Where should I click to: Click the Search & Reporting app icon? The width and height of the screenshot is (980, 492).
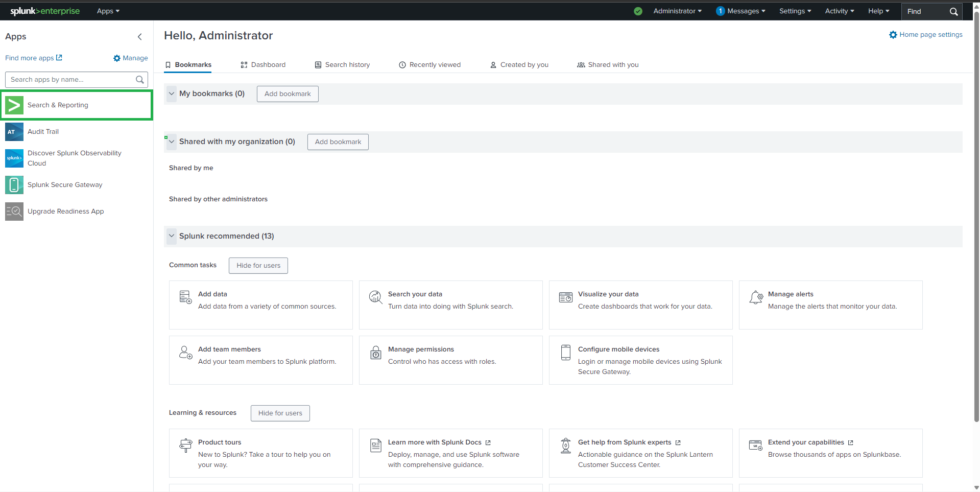coord(14,105)
